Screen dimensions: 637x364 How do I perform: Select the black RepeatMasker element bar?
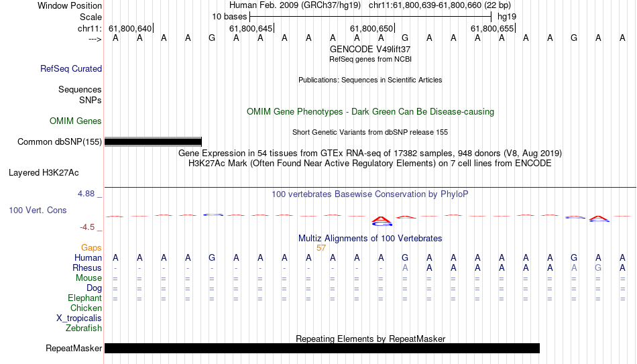tap(322, 348)
